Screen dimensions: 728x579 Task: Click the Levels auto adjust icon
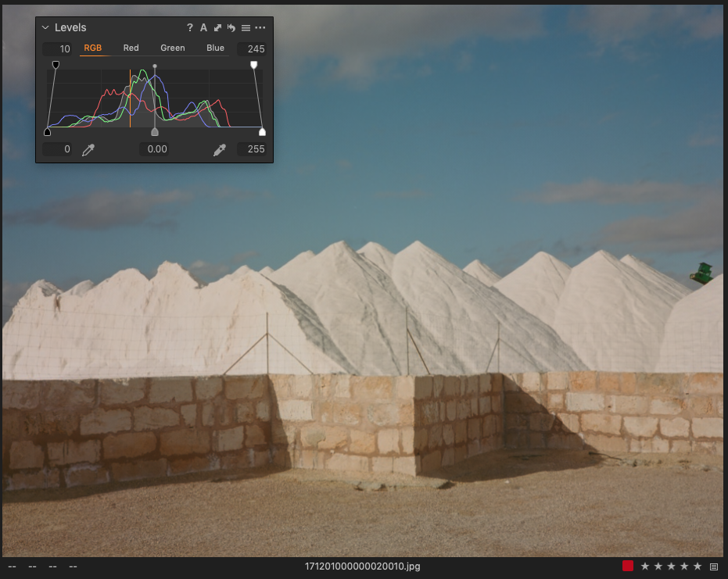(203, 27)
